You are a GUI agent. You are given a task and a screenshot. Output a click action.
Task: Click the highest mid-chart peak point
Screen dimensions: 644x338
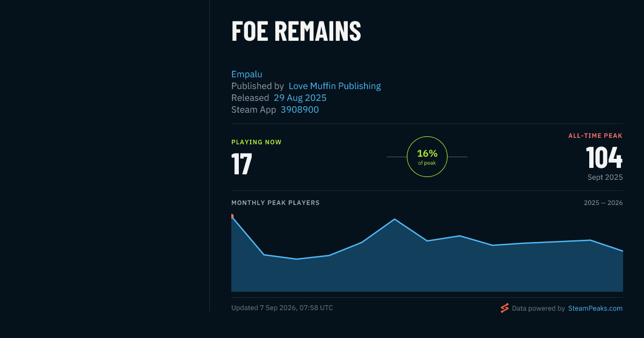(394, 219)
